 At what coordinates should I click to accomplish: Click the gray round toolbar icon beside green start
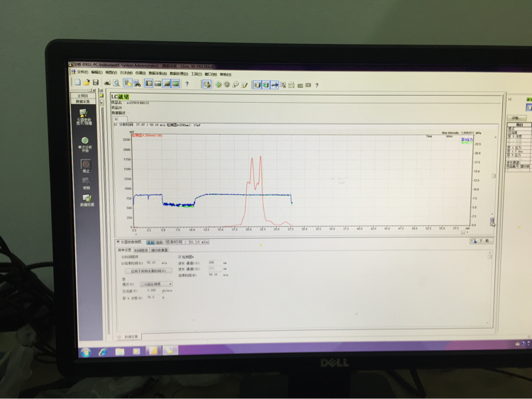click(227, 84)
